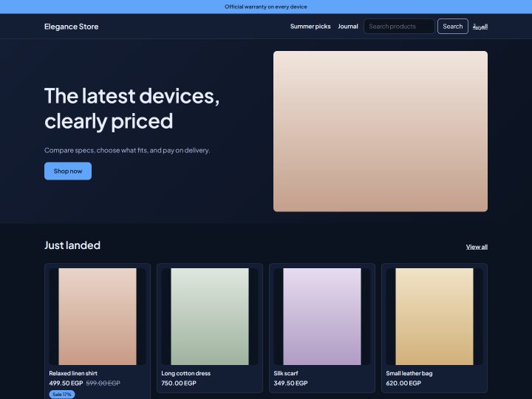The image size is (532, 399).
Task: Open the Summer picks menu item
Action: point(310,27)
